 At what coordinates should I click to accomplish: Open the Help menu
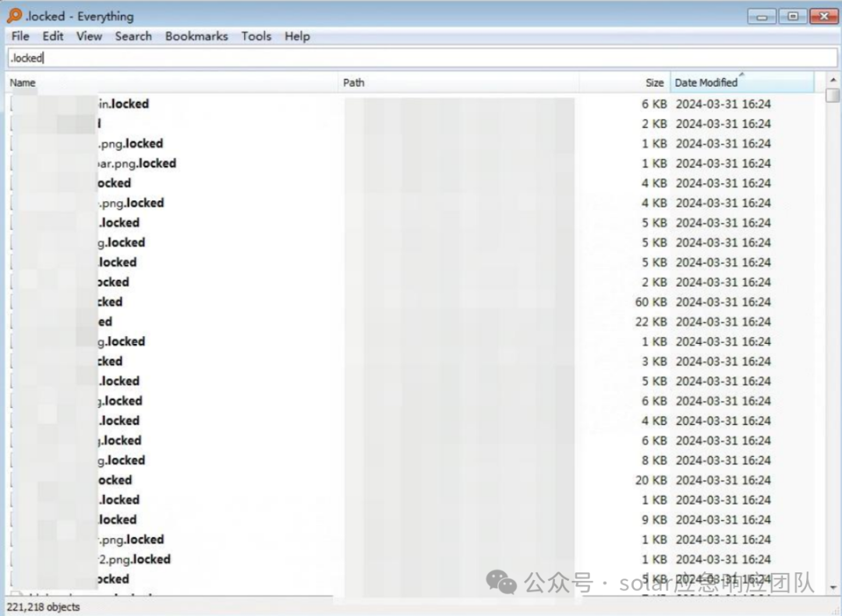(297, 36)
